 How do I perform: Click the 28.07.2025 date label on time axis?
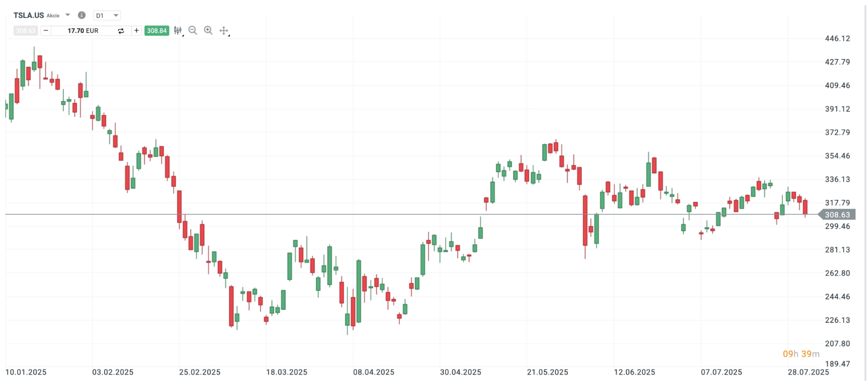(x=808, y=372)
